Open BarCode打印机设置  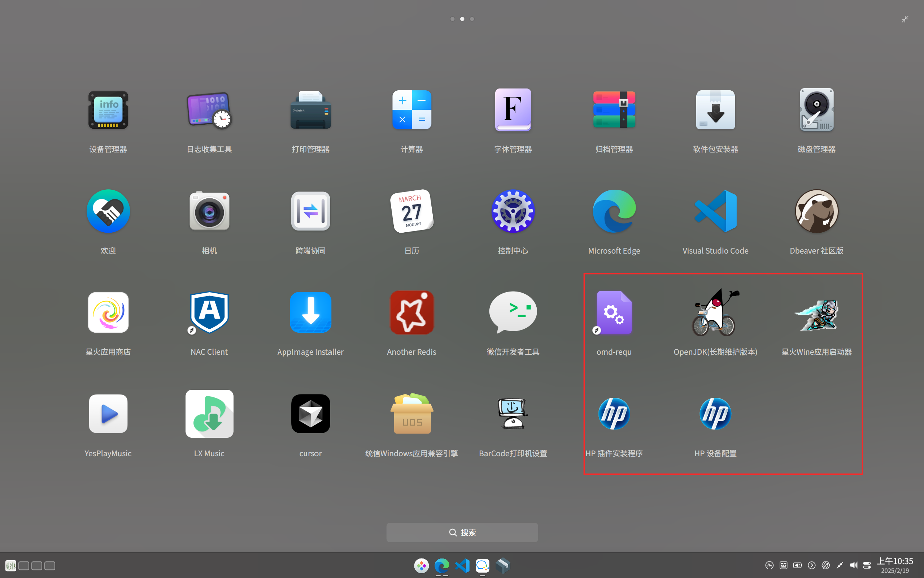[513, 414]
